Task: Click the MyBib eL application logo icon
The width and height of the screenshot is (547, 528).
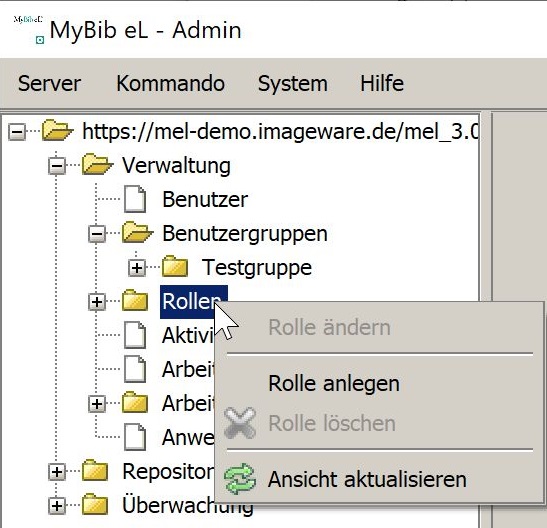Action: point(29,29)
